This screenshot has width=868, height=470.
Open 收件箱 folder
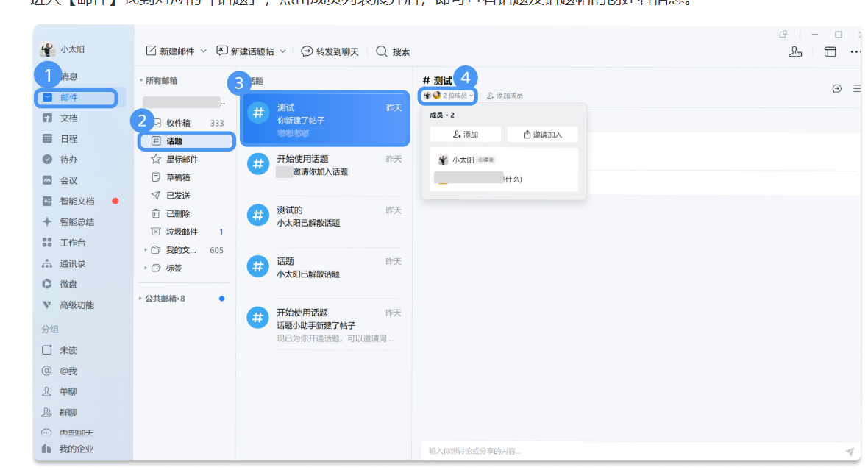[x=187, y=123]
